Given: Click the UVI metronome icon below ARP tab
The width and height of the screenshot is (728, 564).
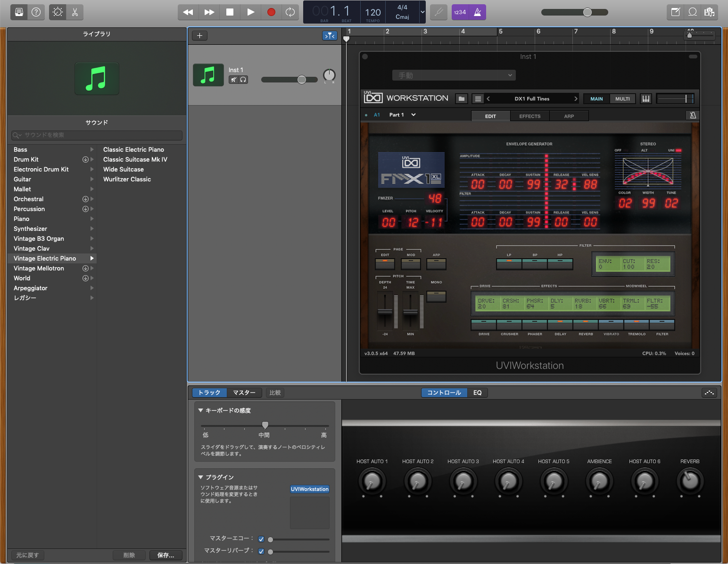Looking at the screenshot, I should coord(693,115).
